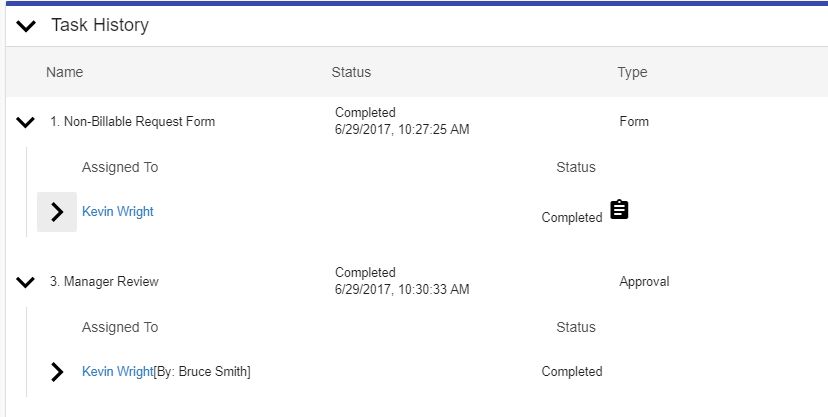This screenshot has width=828, height=417.
Task: Open Kevin Wright link under Manager Review
Action: (x=118, y=372)
